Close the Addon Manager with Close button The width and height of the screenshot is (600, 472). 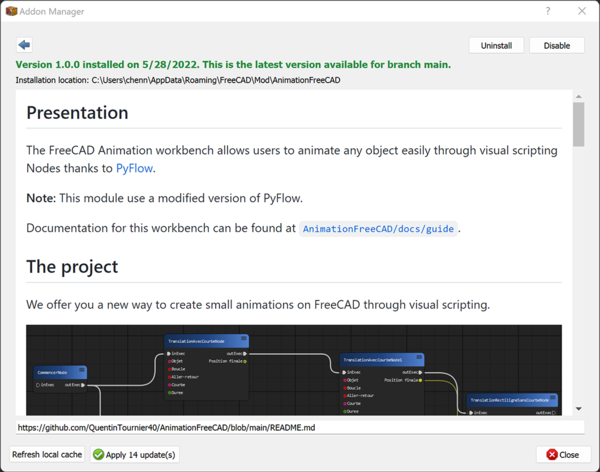click(563, 454)
